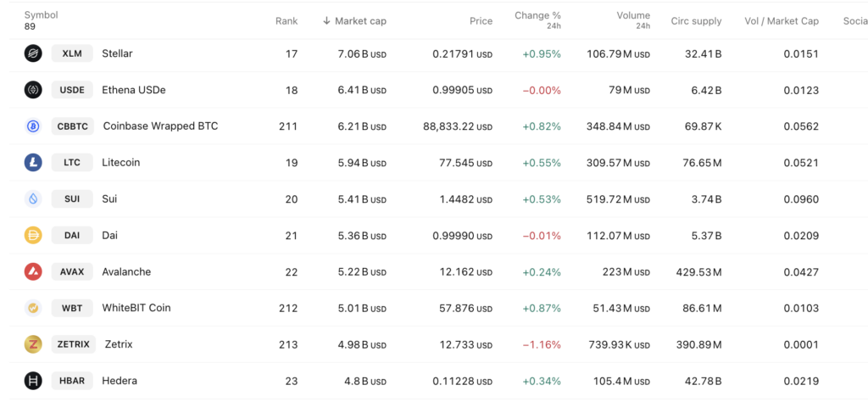Open the SUI ticker badge
This screenshot has width=868, height=402.
tap(72, 198)
